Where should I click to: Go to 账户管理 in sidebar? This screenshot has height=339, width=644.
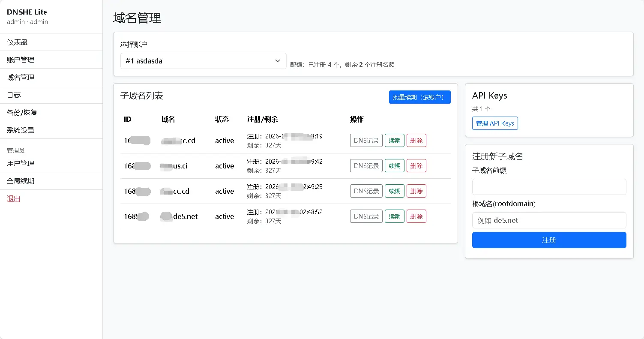pyautogui.click(x=21, y=60)
